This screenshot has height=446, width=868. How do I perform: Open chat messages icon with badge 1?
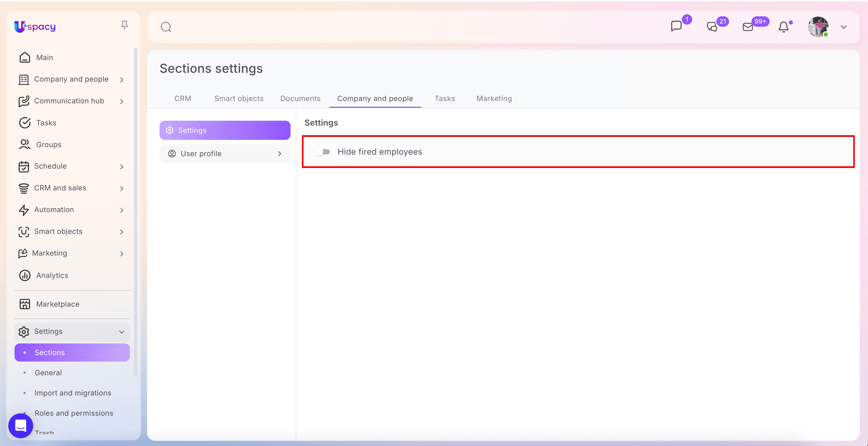coord(676,26)
